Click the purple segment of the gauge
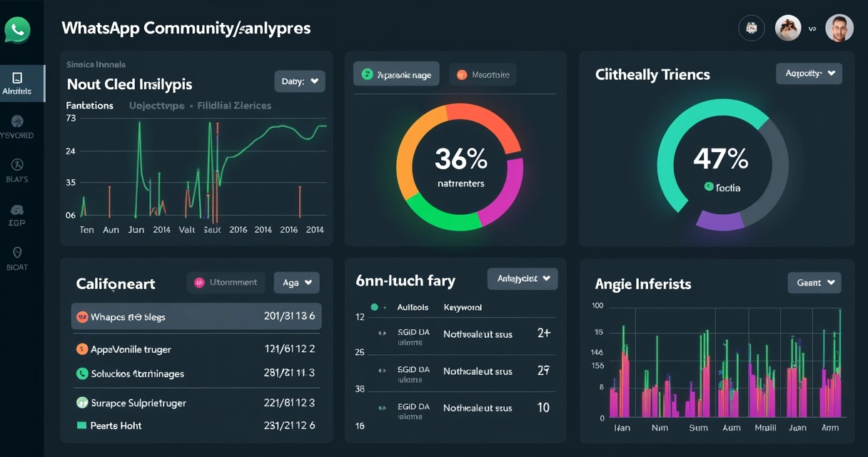This screenshot has height=457, width=868. [x=719, y=221]
